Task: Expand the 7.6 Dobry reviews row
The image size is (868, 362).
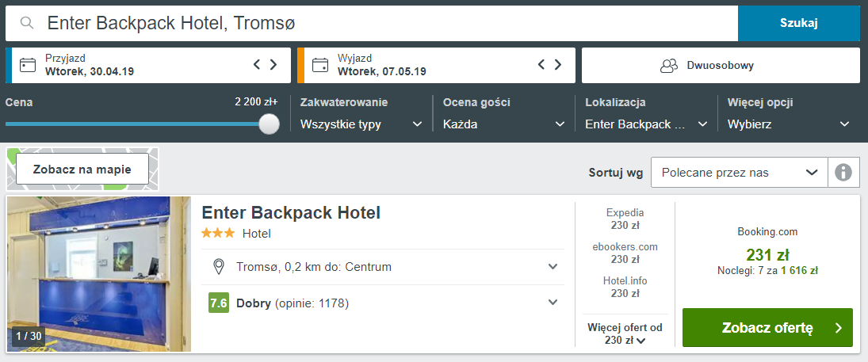Action: 553,303
